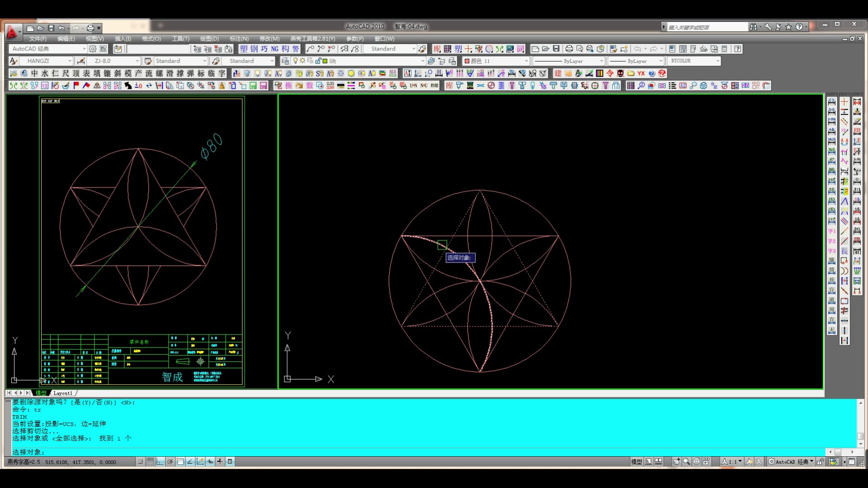Open the Layer Properties Manager icon
Screen dimensions: 868x488
click(x=285, y=61)
